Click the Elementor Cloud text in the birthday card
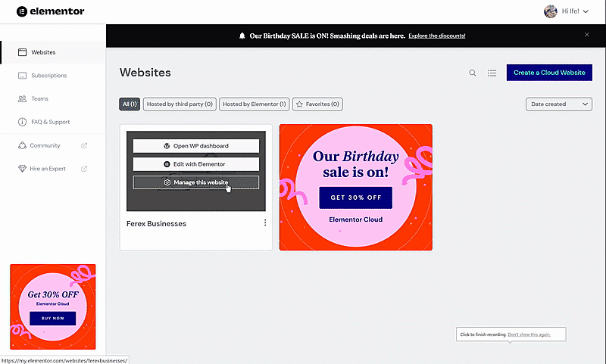Image resolution: width=606 pixels, height=364 pixels. click(x=355, y=219)
